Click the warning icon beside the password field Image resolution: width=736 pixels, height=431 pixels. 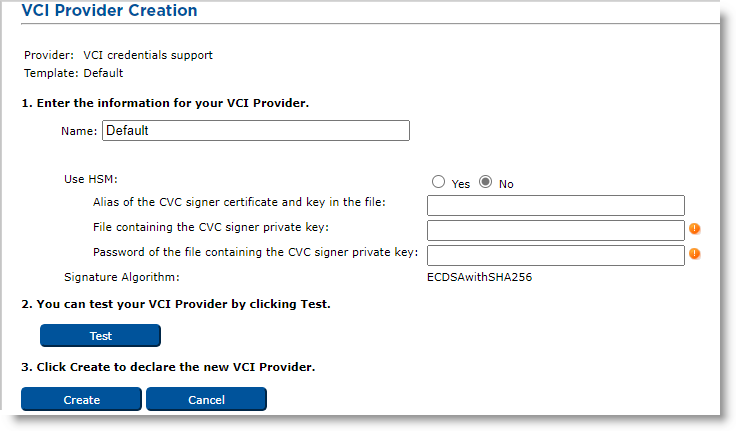coord(695,253)
